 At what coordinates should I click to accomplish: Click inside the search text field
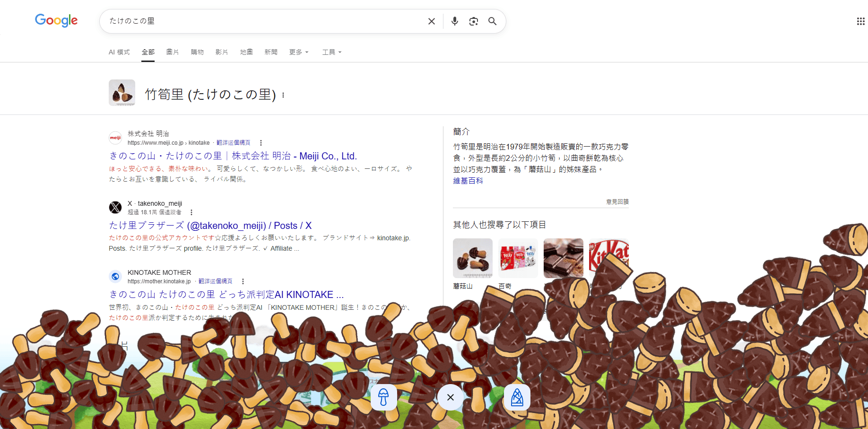pos(265,21)
